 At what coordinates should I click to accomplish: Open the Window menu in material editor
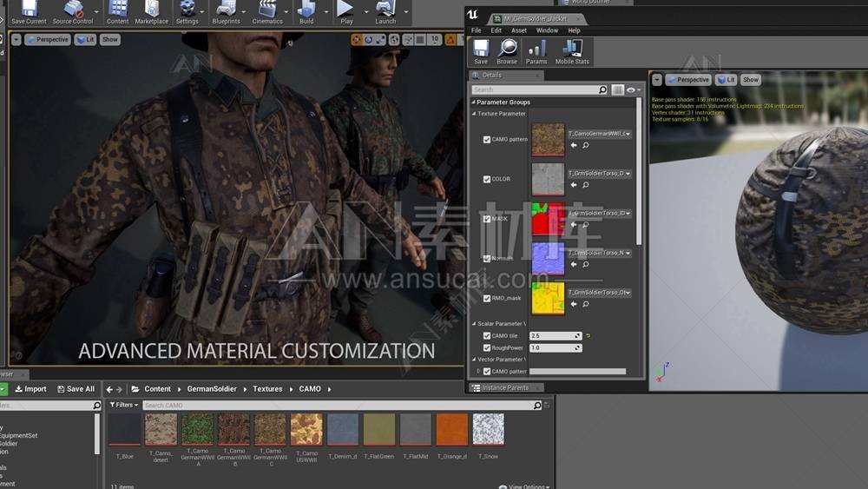point(547,30)
